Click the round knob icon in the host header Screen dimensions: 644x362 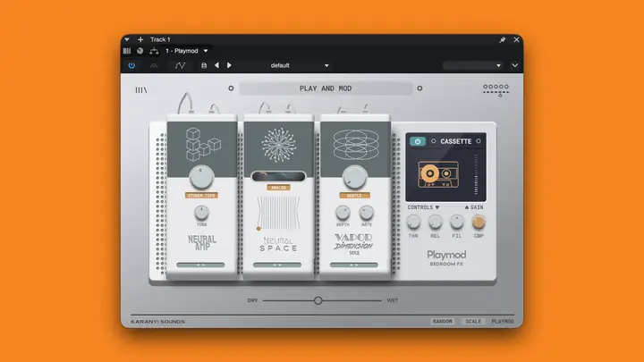[140, 51]
